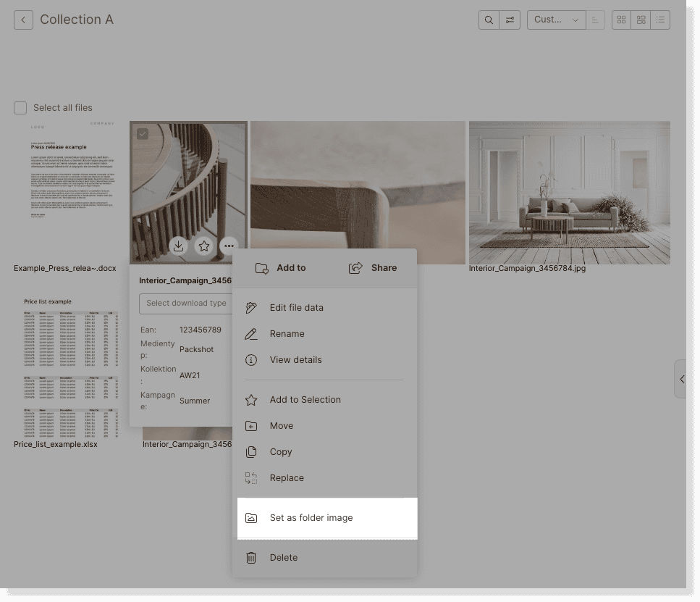
Task: Open the Cust... dropdown
Action: click(x=557, y=20)
